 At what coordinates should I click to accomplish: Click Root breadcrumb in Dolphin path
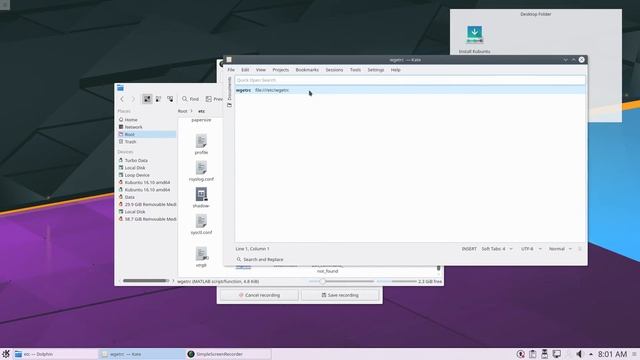click(x=182, y=111)
